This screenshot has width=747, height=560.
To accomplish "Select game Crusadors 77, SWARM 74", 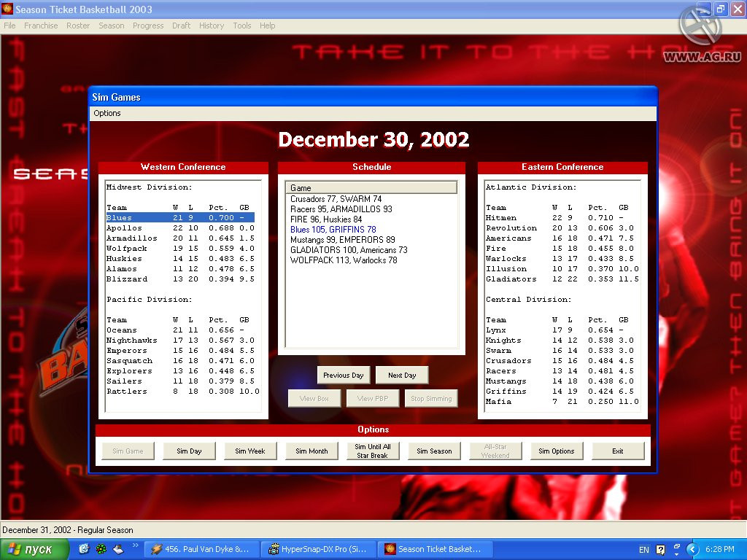I will 336,199.
